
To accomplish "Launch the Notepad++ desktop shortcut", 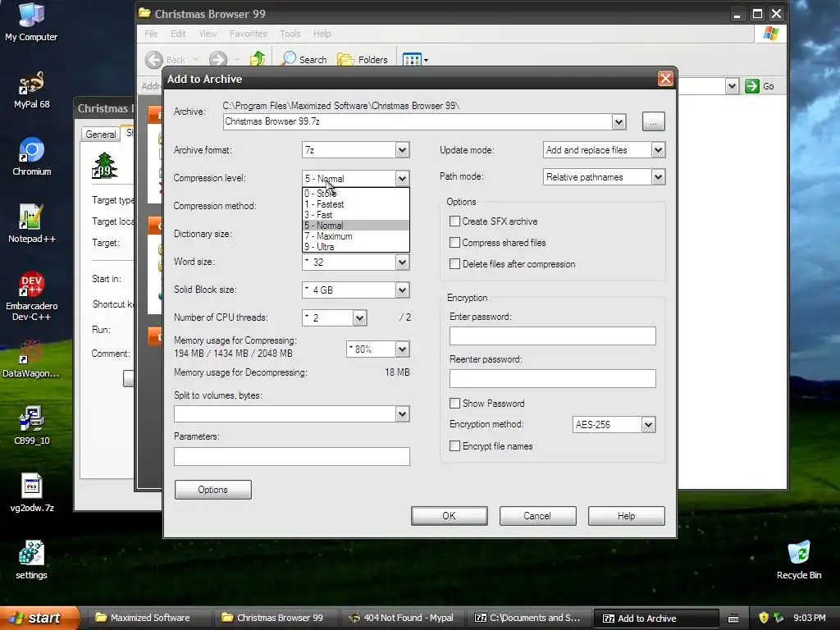I will click(32, 223).
